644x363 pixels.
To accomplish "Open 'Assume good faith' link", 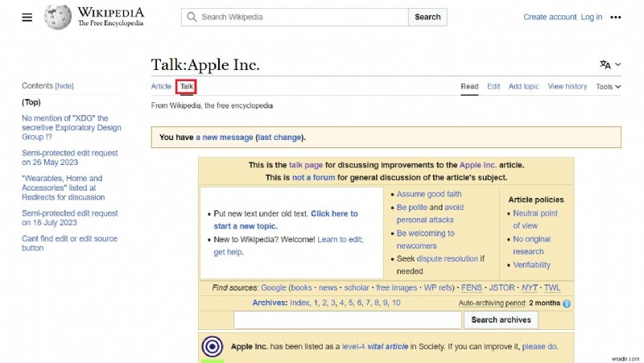I will pos(429,194).
